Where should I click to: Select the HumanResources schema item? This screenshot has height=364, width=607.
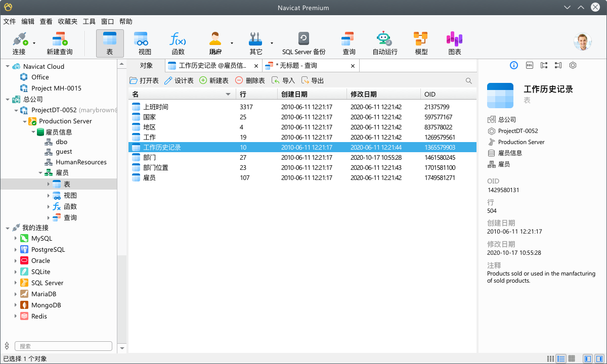tap(81, 162)
